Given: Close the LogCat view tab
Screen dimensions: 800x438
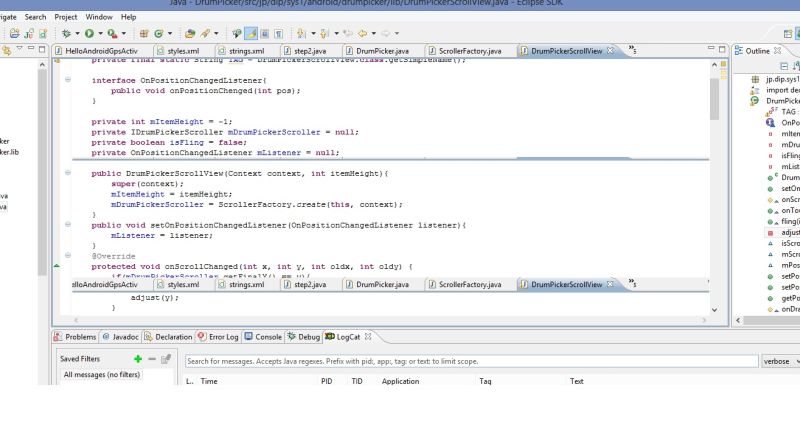Looking at the screenshot, I should 368,336.
